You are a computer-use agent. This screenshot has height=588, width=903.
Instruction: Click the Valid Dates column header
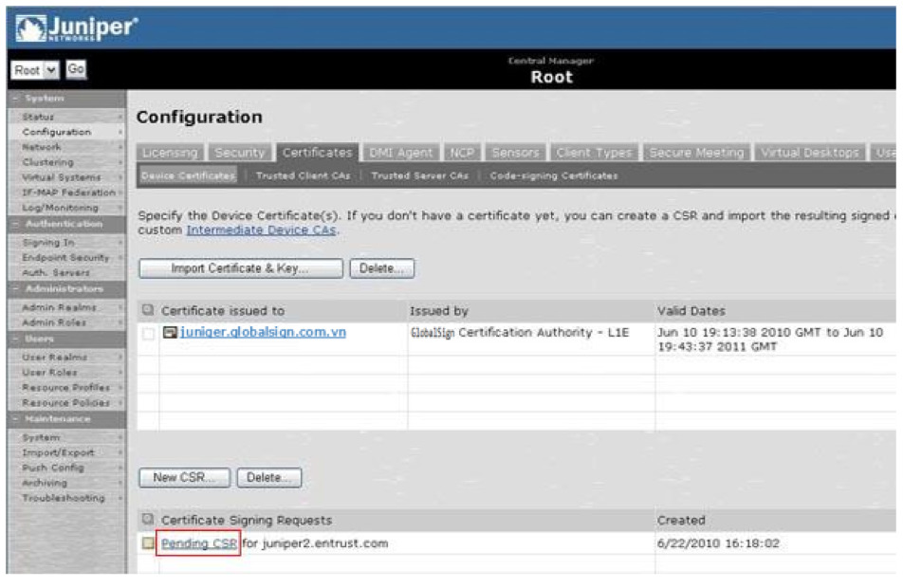(x=691, y=311)
